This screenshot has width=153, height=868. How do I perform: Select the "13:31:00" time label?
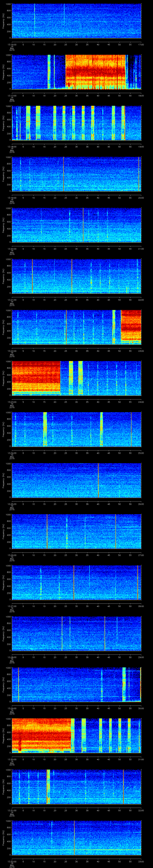(12, 810)
